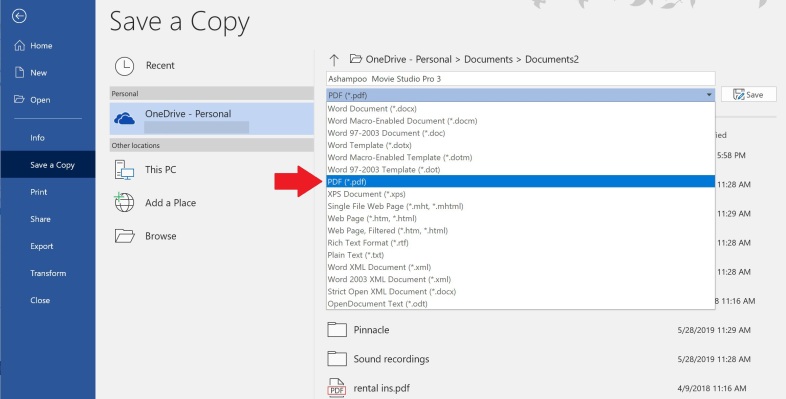
Task: Choose Word 97-2003 Template (*.dot)
Action: click(520, 169)
